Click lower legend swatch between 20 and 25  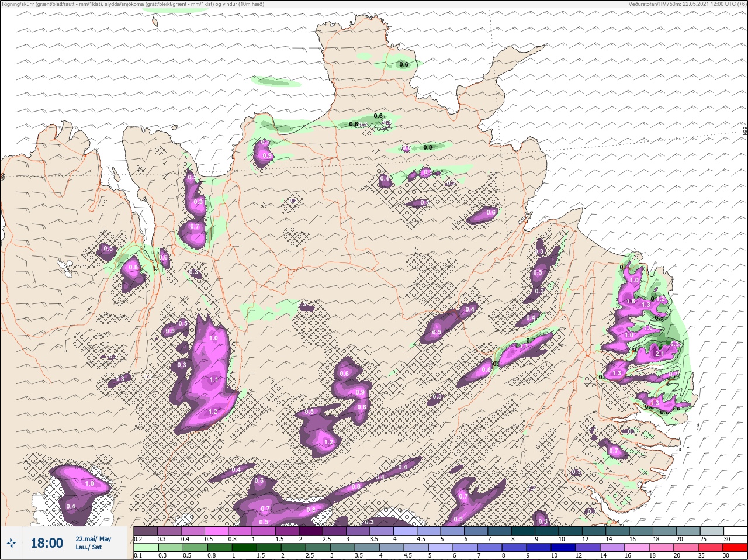pos(686,548)
